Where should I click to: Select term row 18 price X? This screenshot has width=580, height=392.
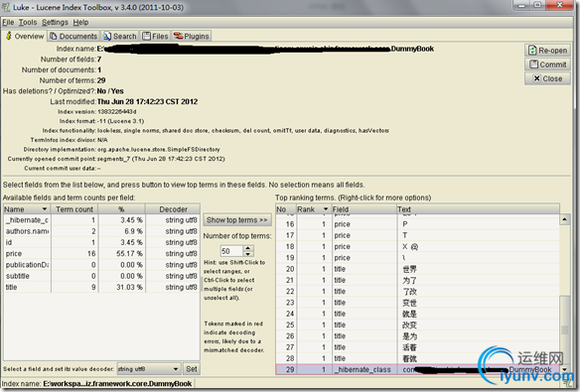pos(417,246)
